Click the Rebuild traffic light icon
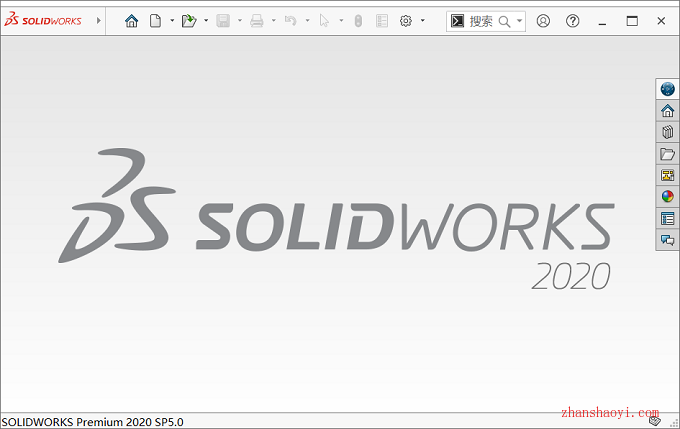 [x=358, y=21]
